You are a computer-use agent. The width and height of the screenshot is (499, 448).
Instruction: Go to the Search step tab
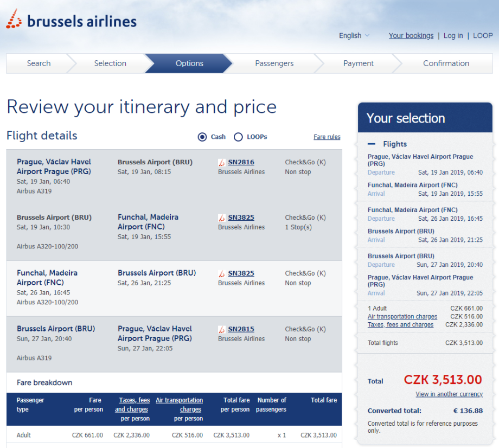click(39, 63)
